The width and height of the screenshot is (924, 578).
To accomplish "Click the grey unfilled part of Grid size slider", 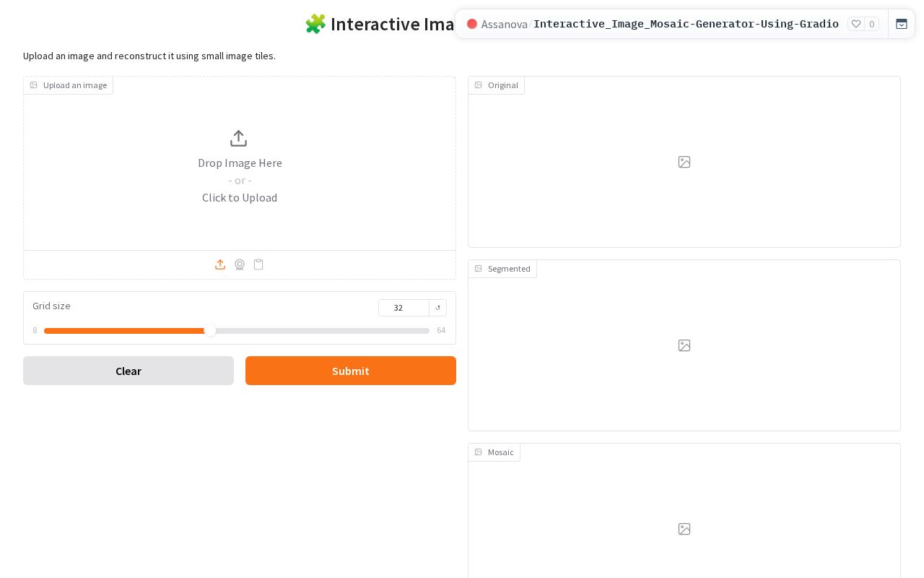I will [323, 331].
